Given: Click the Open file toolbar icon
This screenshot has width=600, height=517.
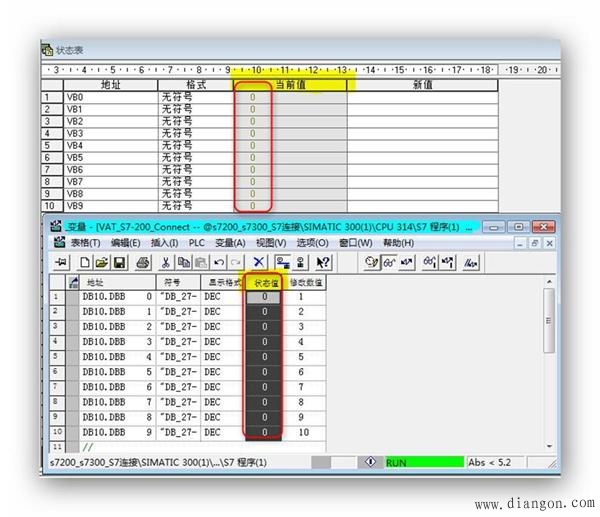Looking at the screenshot, I should [x=101, y=262].
